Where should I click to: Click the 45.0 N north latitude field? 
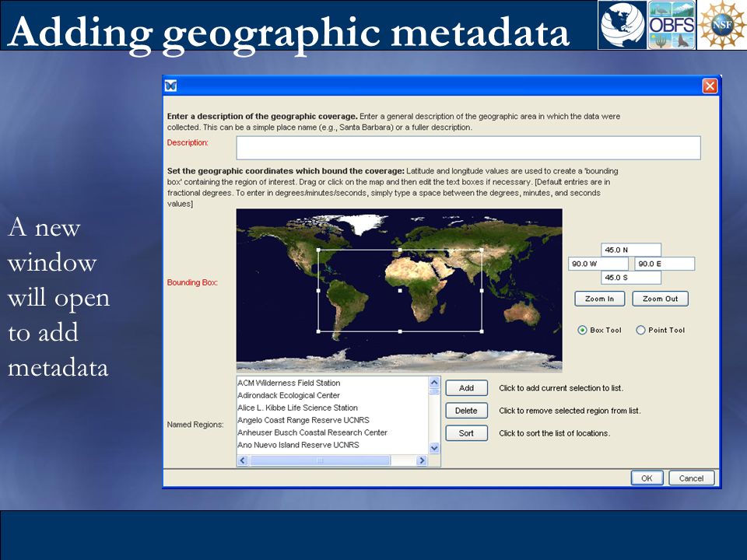pos(631,250)
